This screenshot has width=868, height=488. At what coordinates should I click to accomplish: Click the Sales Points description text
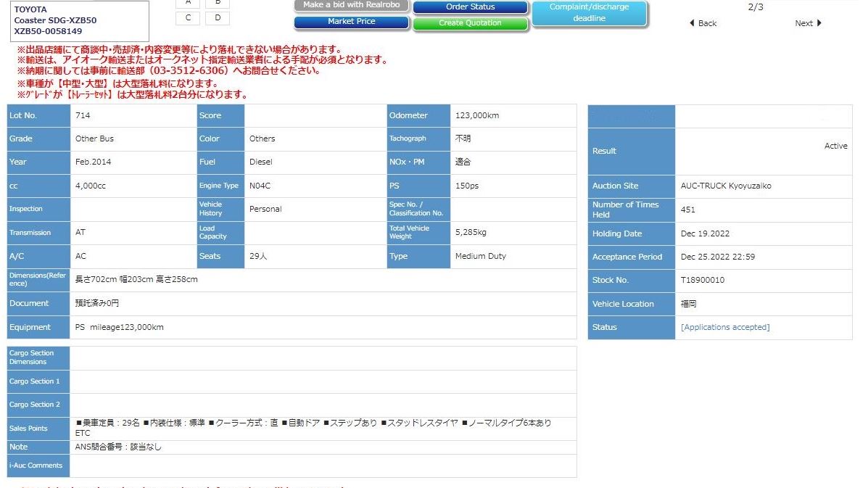(x=313, y=427)
